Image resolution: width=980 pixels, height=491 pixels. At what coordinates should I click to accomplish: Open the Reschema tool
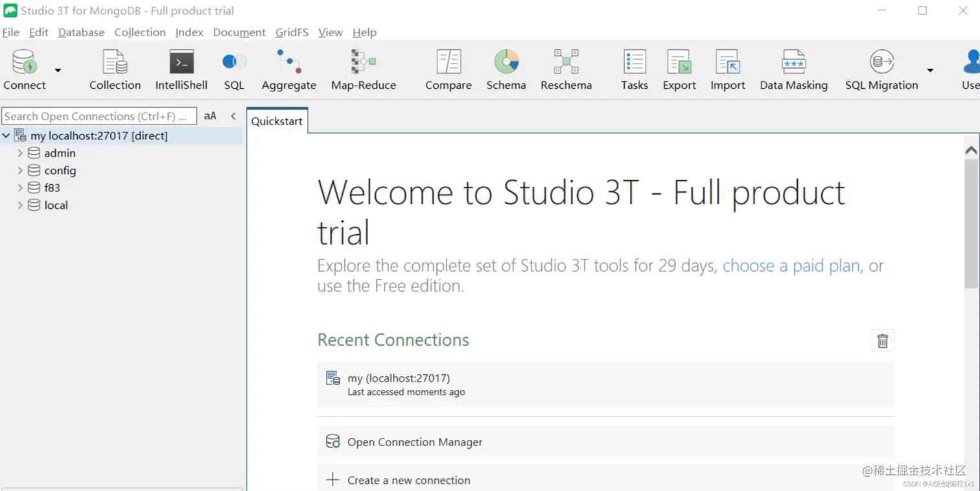566,69
